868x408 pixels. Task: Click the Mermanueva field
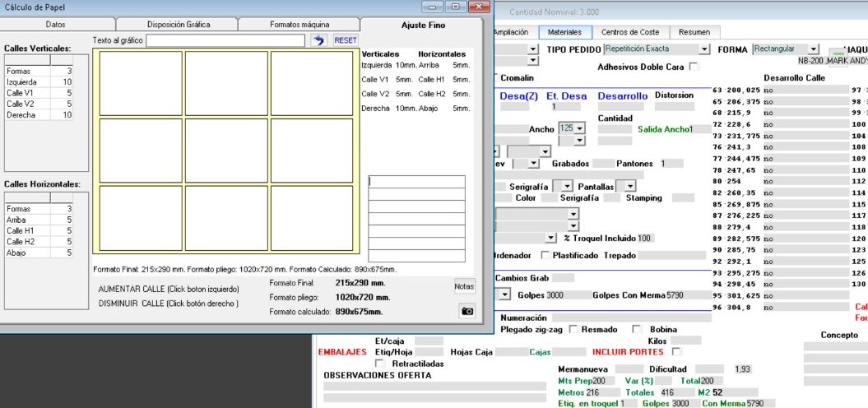(629, 369)
